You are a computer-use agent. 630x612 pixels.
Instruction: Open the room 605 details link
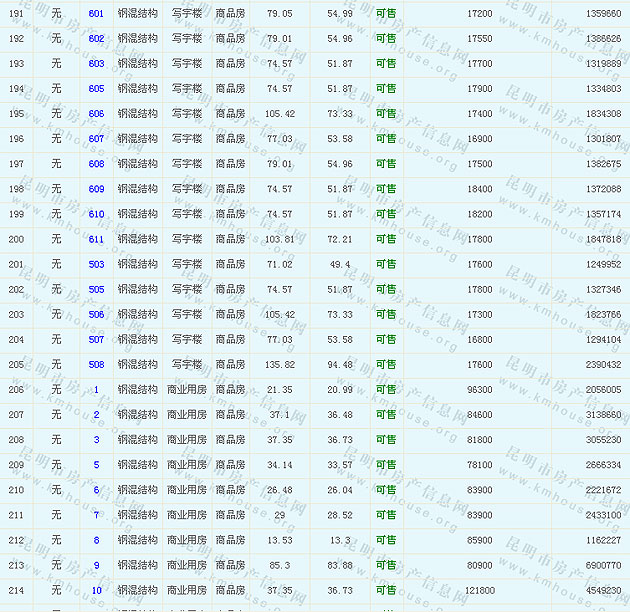(x=96, y=88)
